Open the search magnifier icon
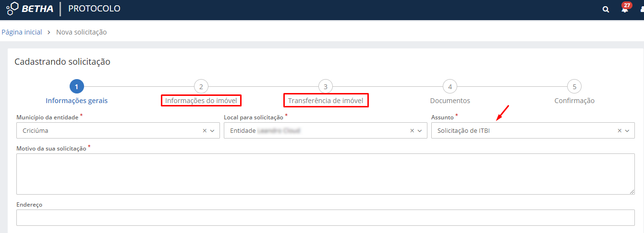Image resolution: width=644 pixels, height=233 pixels. (x=606, y=10)
